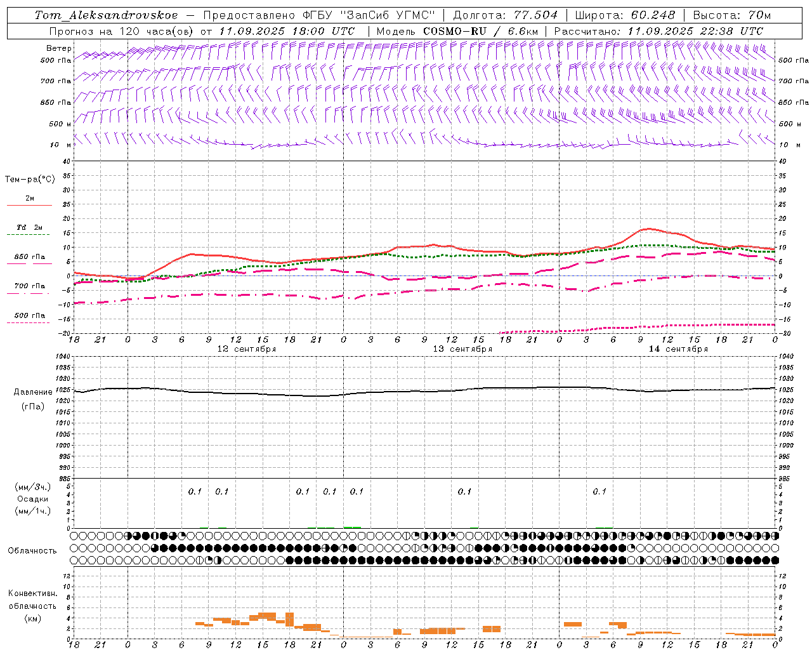The height and width of the screenshot is (650, 812).
Task: Click the date label 14 сентября
Action: tap(678, 349)
